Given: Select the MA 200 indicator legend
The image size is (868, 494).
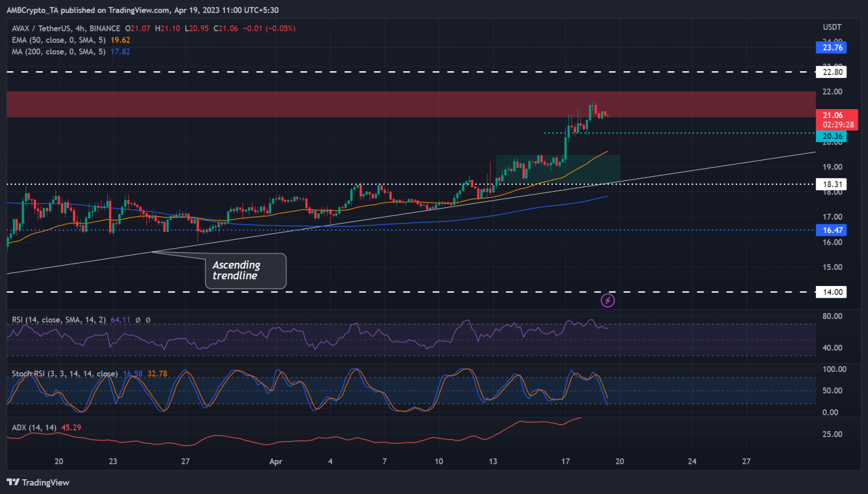Looking at the screenshot, I should coord(58,51).
